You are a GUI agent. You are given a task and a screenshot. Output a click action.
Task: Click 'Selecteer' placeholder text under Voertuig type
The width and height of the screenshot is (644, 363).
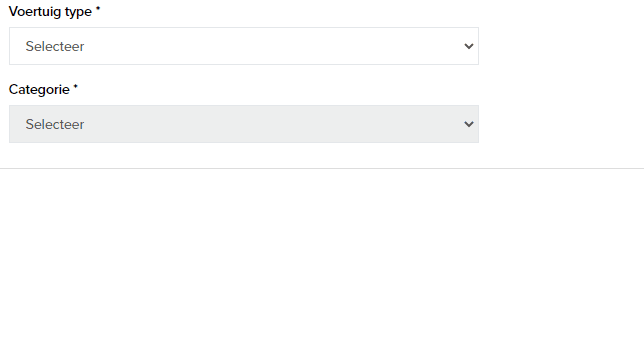tap(55, 46)
